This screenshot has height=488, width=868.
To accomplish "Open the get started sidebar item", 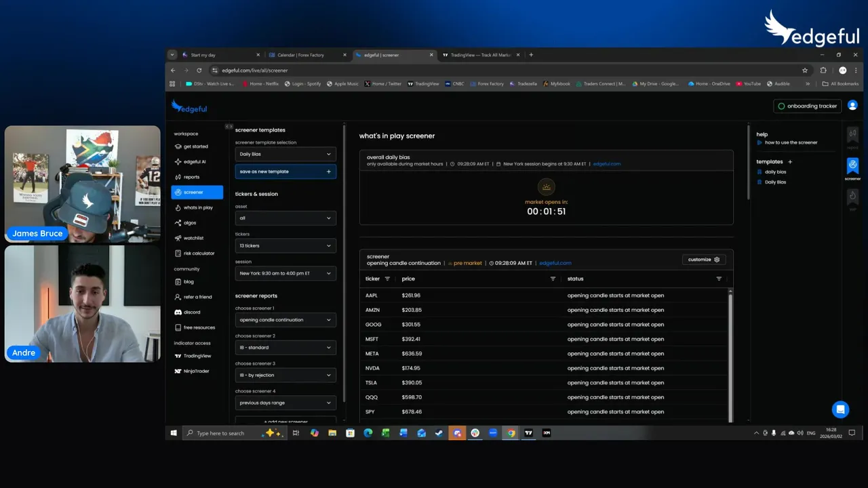I will (195, 146).
